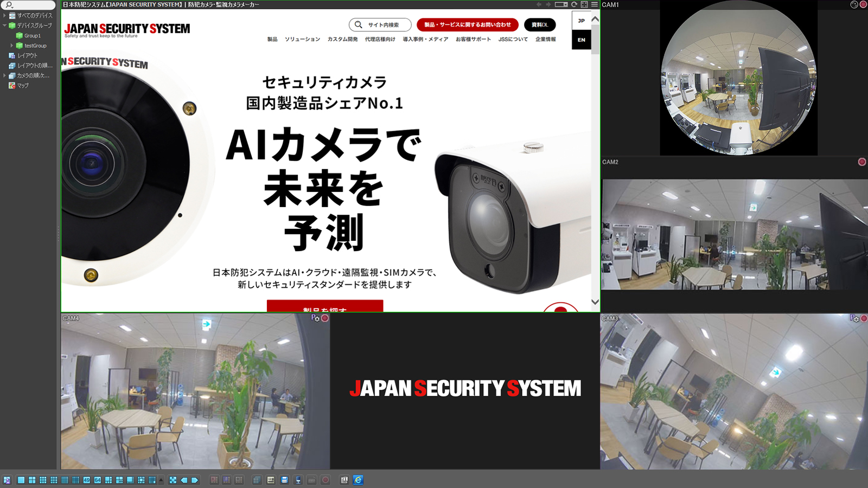Viewport: 868px width, 488px height.
Task: Toggle the CAM2 recording indicator
Action: point(862,162)
